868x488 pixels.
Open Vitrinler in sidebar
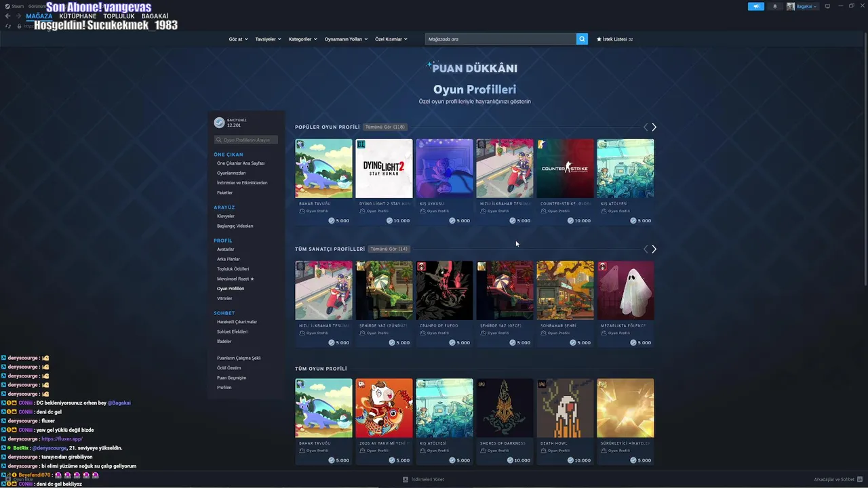coord(224,298)
